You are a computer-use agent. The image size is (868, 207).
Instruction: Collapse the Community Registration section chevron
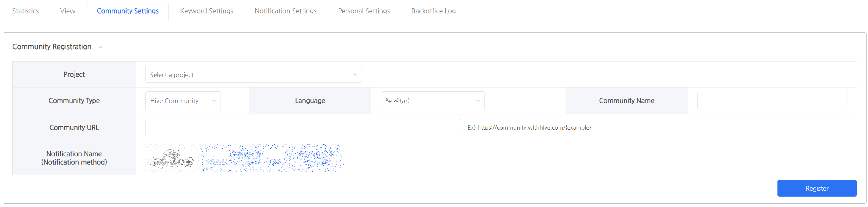[100, 47]
